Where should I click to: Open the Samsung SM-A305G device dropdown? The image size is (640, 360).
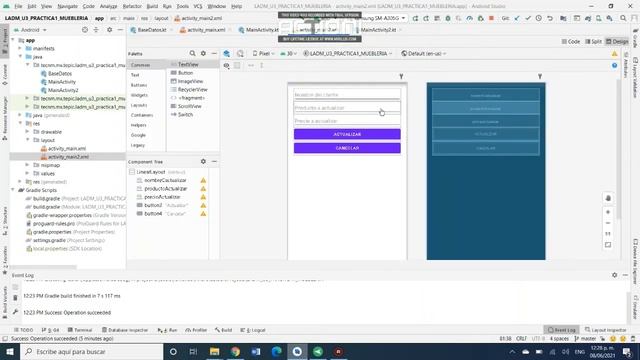383,18
